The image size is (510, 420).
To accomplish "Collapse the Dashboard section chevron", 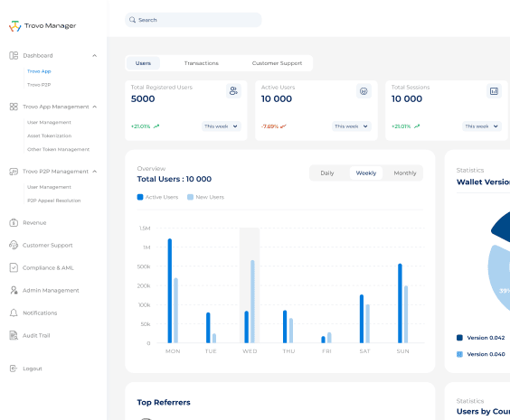I will [94, 55].
